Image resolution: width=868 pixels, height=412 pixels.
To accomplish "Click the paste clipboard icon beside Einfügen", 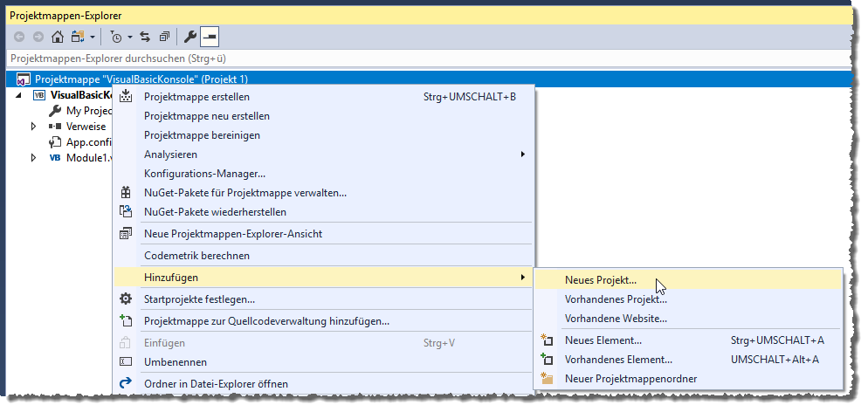I will [x=126, y=343].
